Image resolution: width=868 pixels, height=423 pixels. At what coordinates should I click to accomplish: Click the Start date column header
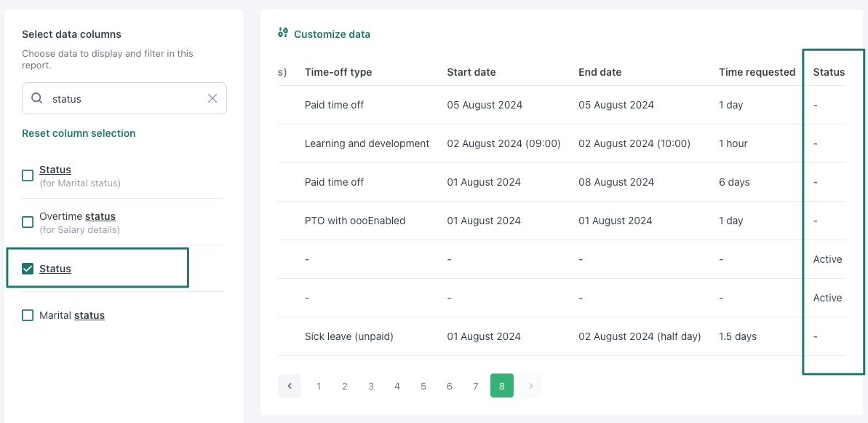[471, 72]
